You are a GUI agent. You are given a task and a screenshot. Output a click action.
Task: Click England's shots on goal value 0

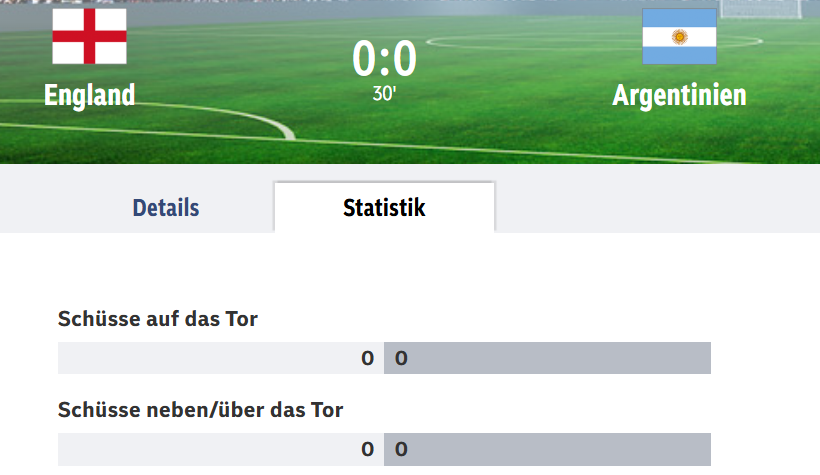368,358
